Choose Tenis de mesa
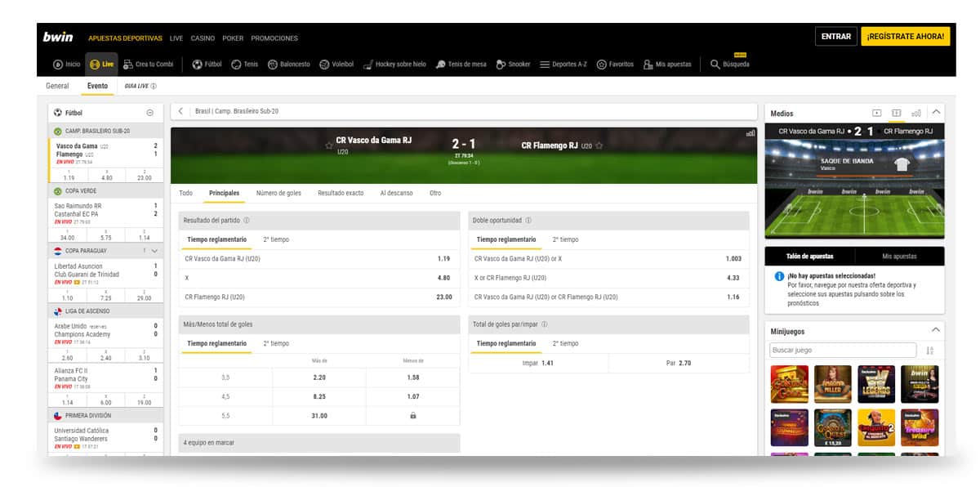 point(461,64)
